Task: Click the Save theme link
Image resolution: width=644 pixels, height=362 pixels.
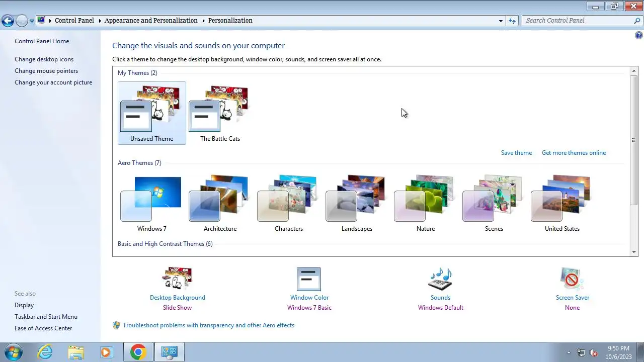Action: (x=516, y=153)
